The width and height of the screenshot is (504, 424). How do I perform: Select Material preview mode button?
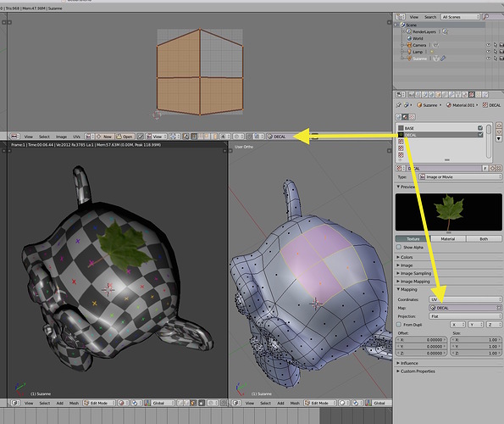pos(448,238)
